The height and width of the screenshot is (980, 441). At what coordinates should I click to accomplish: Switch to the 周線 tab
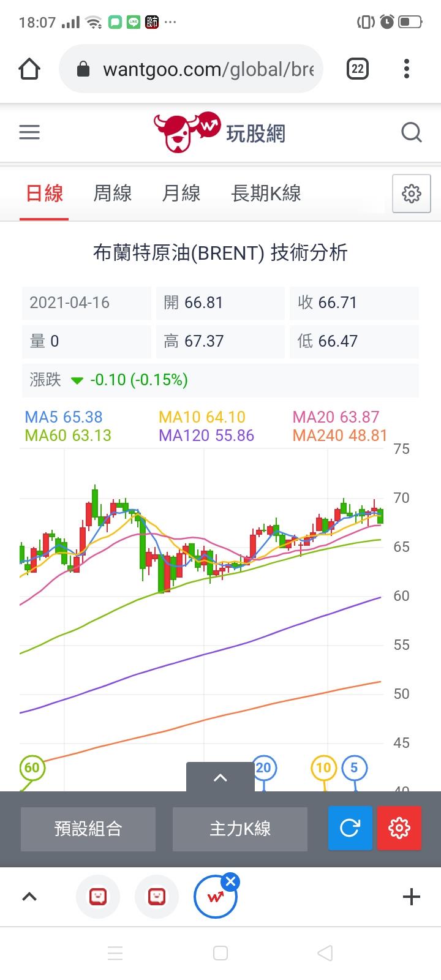coord(113,194)
